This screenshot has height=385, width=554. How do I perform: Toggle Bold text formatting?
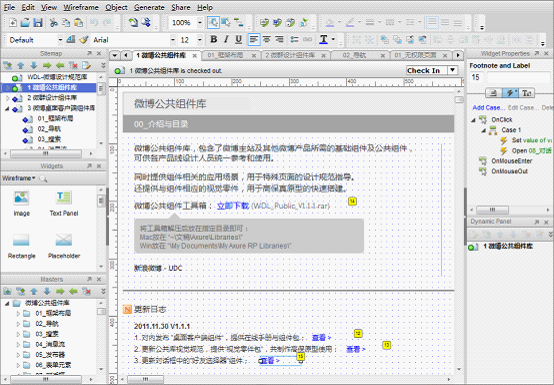[213, 40]
